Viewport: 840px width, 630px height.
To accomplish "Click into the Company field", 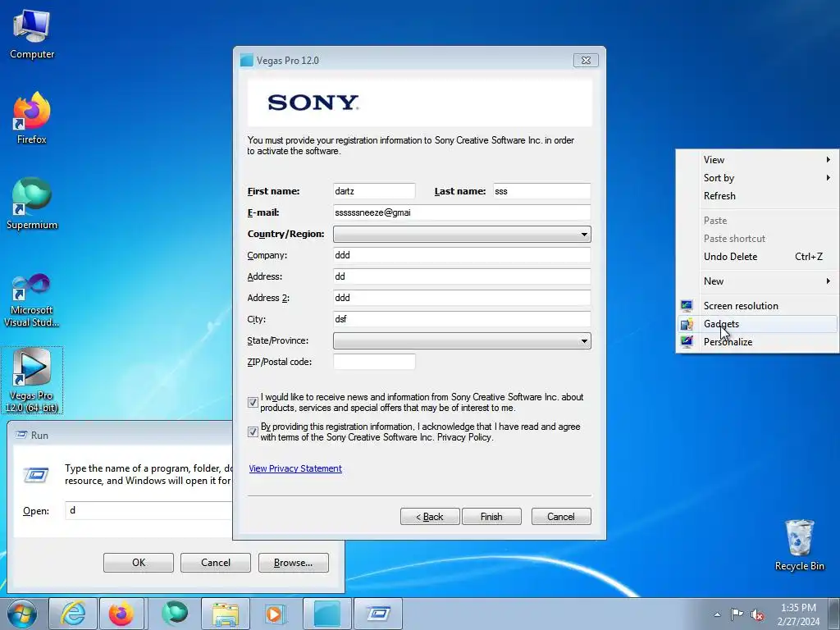I will pyautogui.click(x=462, y=255).
